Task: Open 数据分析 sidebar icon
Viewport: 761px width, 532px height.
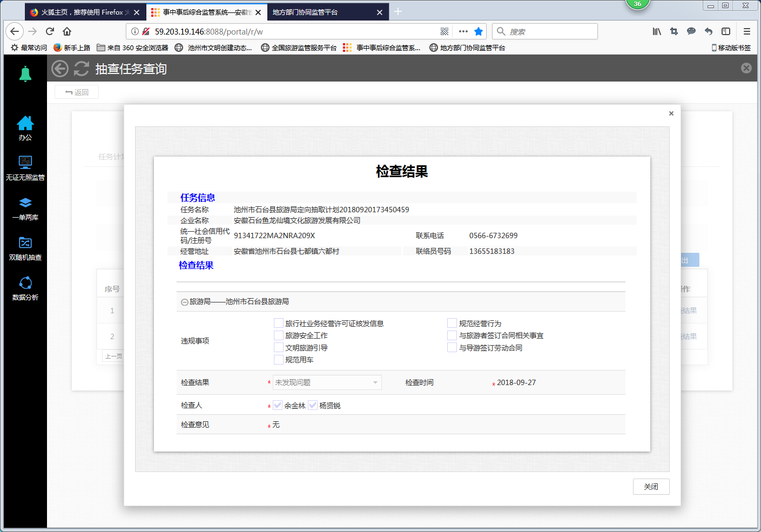Action: [x=25, y=288]
